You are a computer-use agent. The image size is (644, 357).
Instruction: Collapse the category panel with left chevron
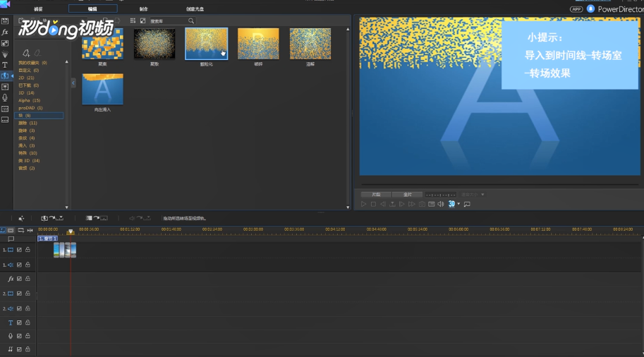tap(73, 83)
